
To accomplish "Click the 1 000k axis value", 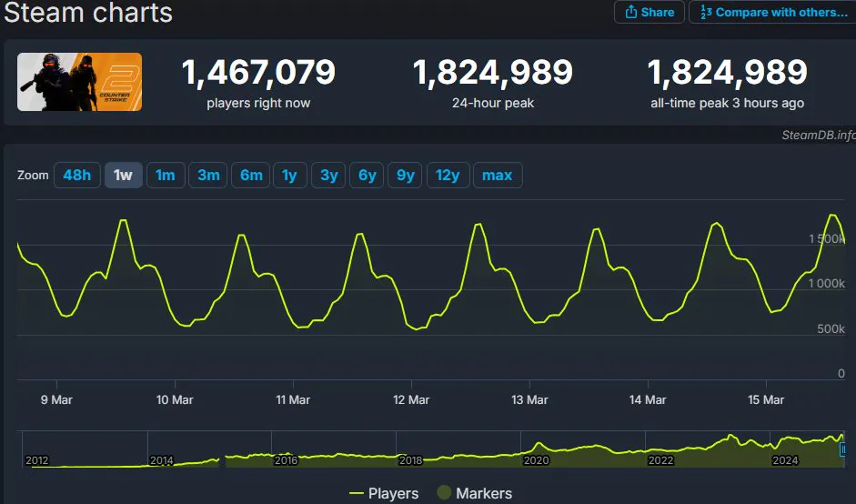I will click(827, 284).
